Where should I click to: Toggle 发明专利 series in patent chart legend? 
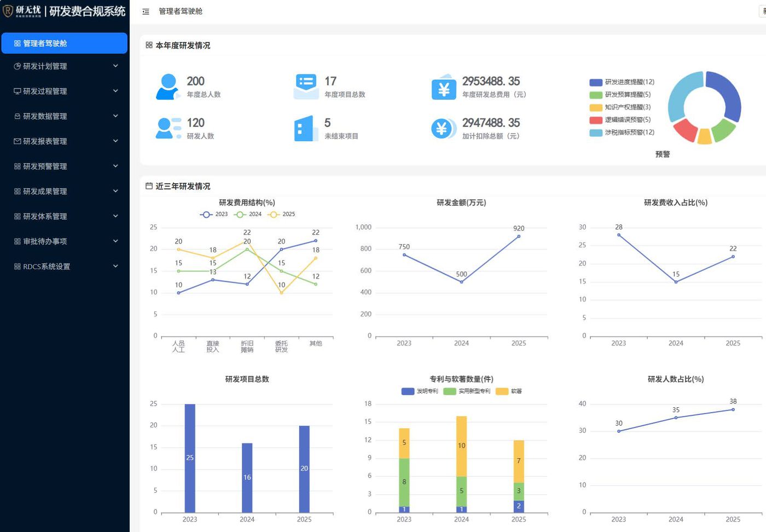(420, 391)
